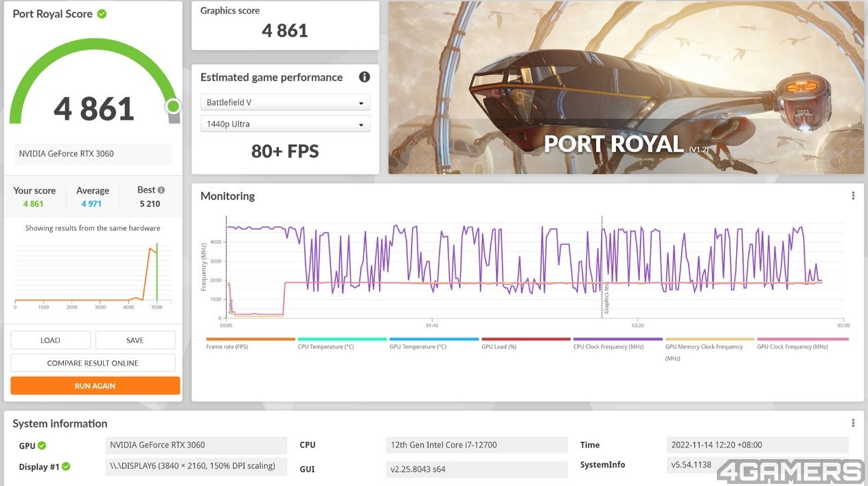Click the Display #1 value showing DISPLAY6
Screen dimensions: 868x486
[x=196, y=466]
